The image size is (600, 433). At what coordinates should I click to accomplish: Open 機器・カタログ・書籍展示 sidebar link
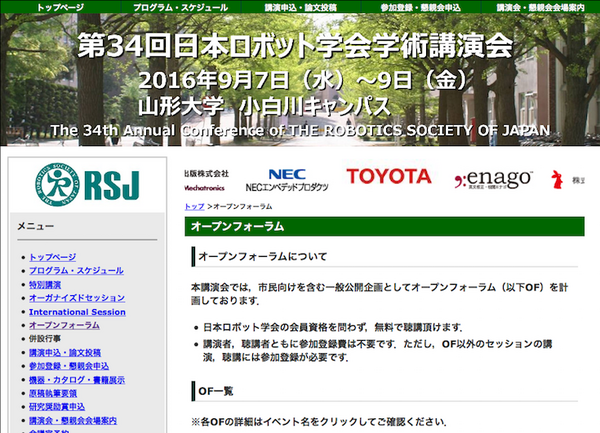[76, 380]
